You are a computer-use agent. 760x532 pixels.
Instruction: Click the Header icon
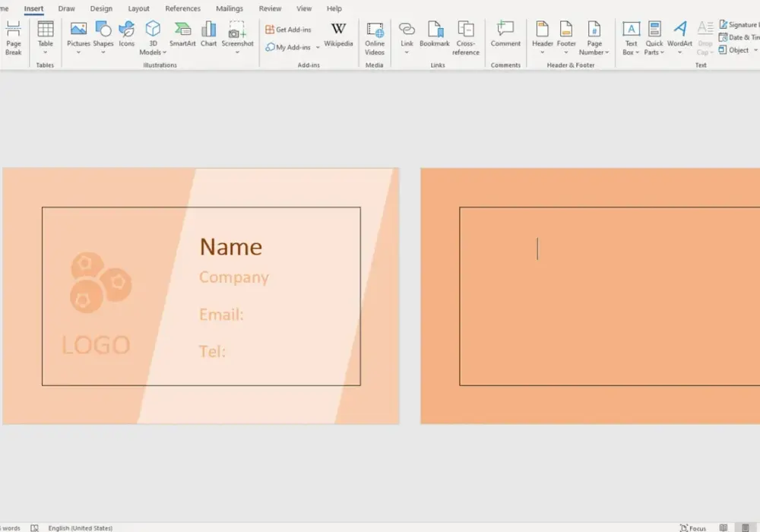543,29
